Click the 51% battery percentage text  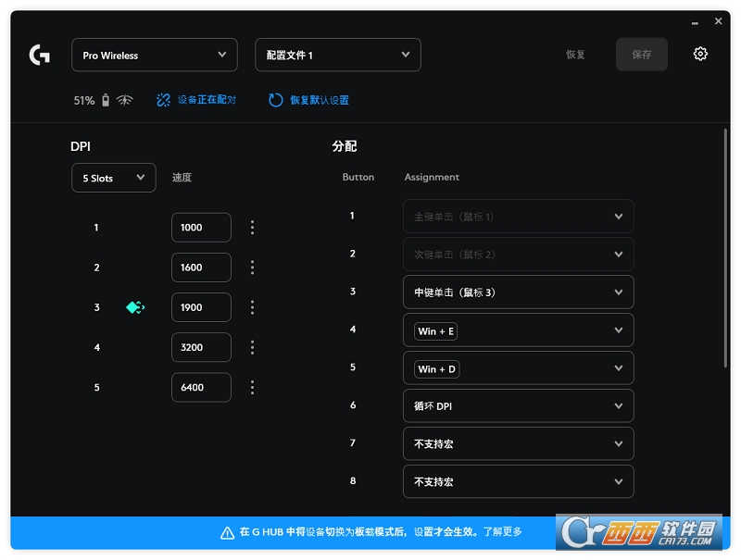coord(84,101)
